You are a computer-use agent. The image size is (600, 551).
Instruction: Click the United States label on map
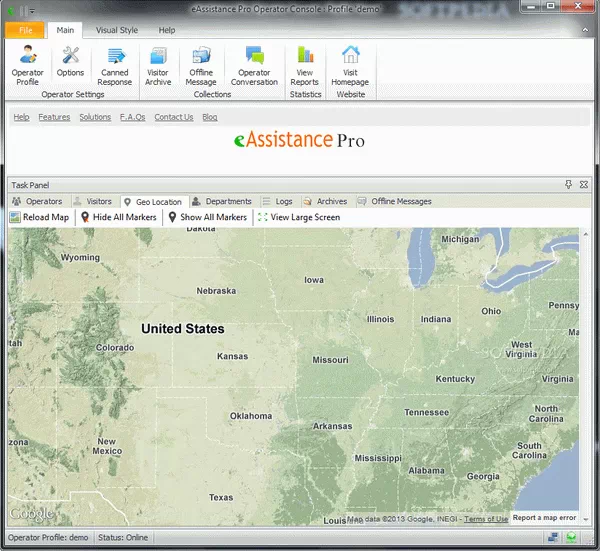(183, 329)
